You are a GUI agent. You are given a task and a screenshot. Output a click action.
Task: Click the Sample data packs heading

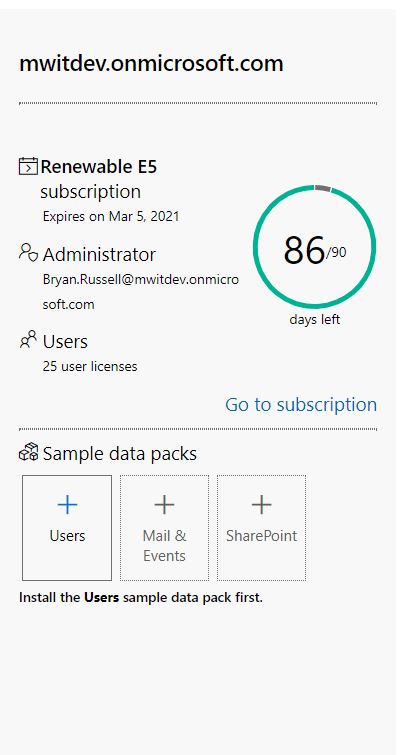click(x=119, y=454)
